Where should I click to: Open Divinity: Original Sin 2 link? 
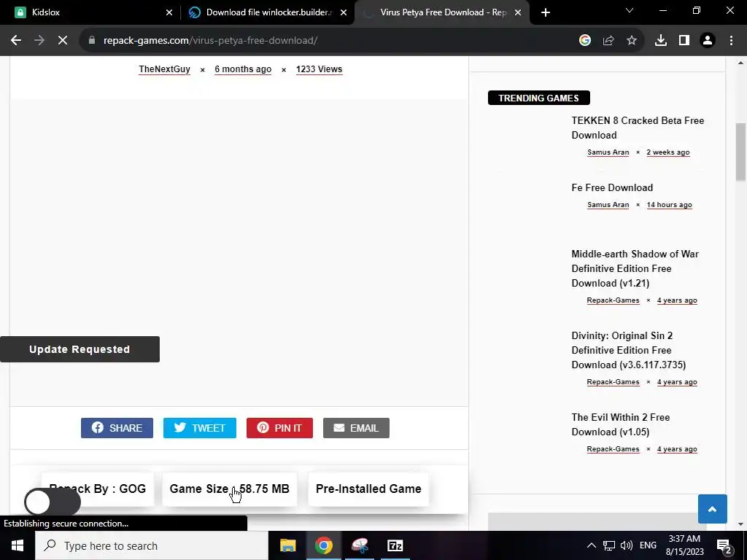[x=628, y=350]
